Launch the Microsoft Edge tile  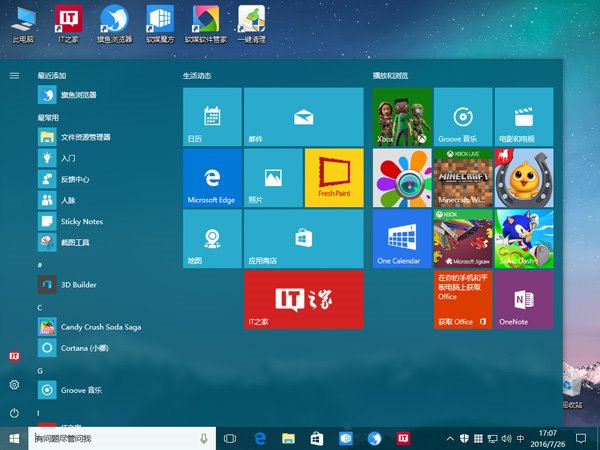pos(212,178)
